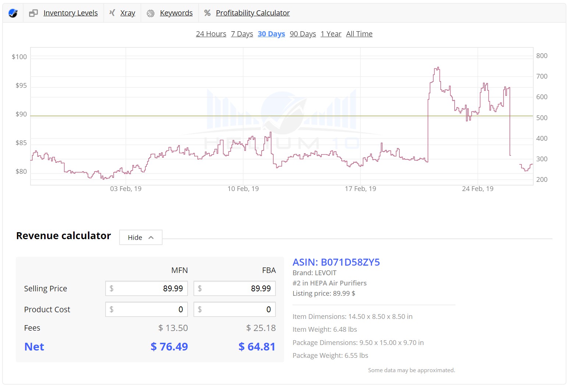This screenshot has height=392, width=569.
Task: Click the Brand: LEVOIT text
Action: click(314, 273)
